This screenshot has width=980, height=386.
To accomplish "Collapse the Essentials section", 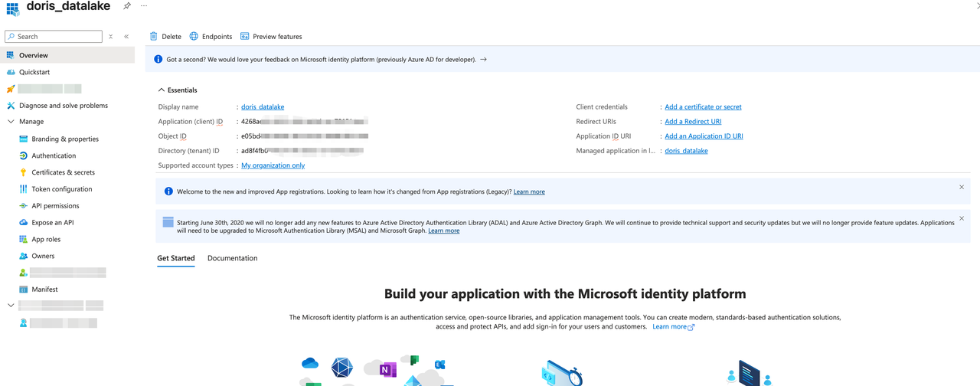I will tap(162, 90).
